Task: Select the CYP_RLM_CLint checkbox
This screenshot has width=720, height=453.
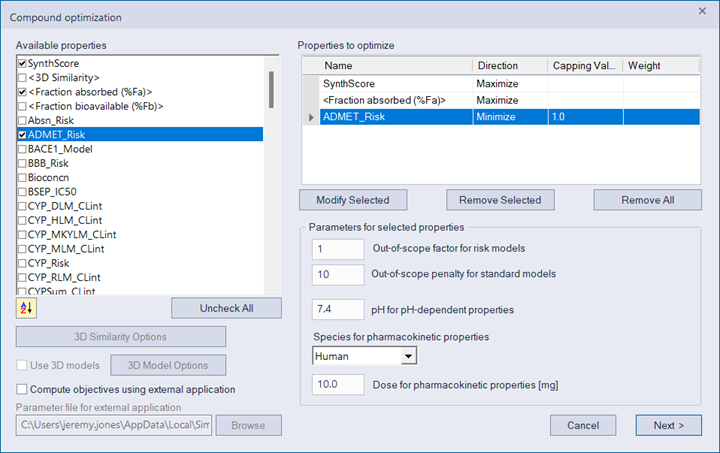Action: tap(22, 277)
